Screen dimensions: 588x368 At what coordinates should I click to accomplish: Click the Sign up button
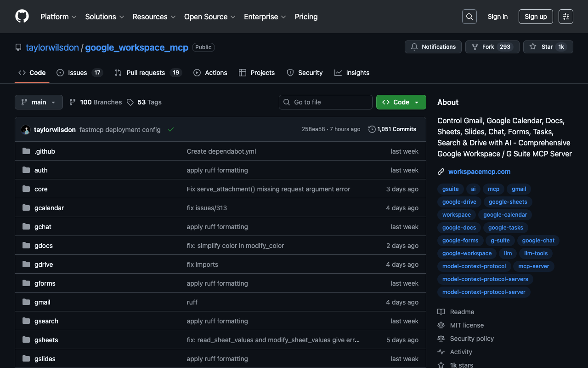tap(535, 17)
